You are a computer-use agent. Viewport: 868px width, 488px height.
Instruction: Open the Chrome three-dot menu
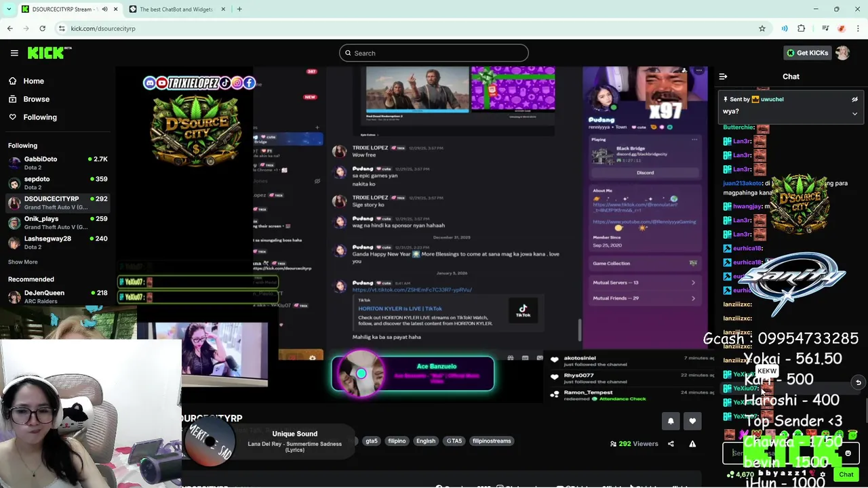(x=858, y=28)
